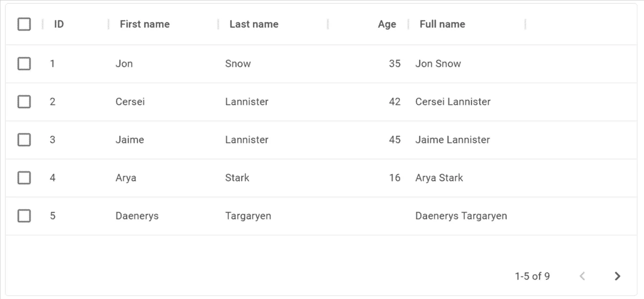Click the Arya first name cell
644x299 pixels.
126,178
